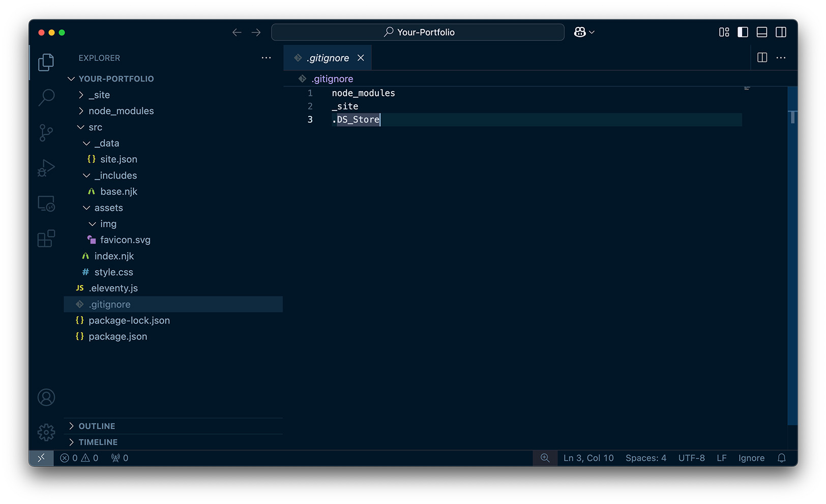Click the minimap preview
Screen dimensions: 826x504
(x=747, y=88)
